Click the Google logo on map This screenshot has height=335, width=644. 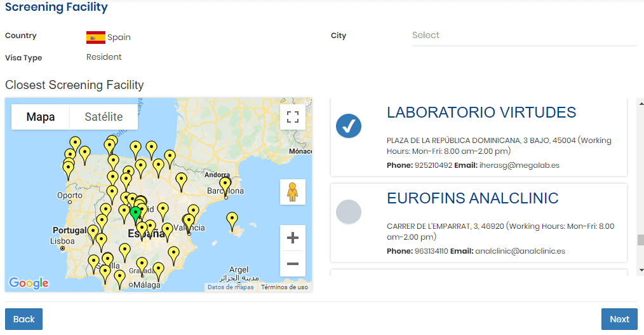click(x=29, y=283)
